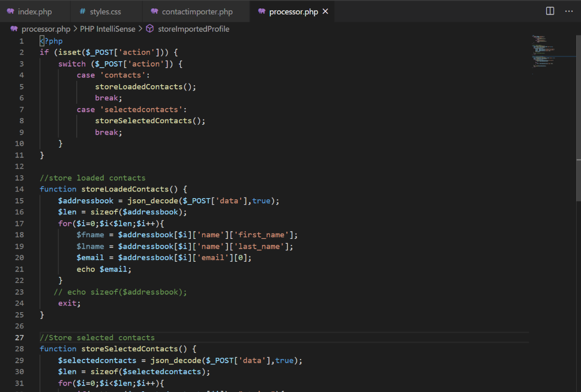Click the PHP icon on the processor.php tab
Screen dimensions: 581x392
(x=262, y=11)
